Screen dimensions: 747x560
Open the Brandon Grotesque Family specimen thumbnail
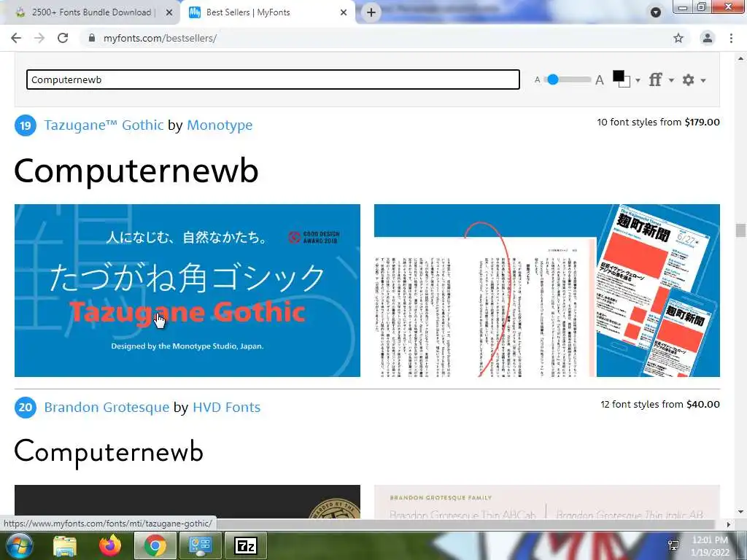pyautogui.click(x=547, y=502)
